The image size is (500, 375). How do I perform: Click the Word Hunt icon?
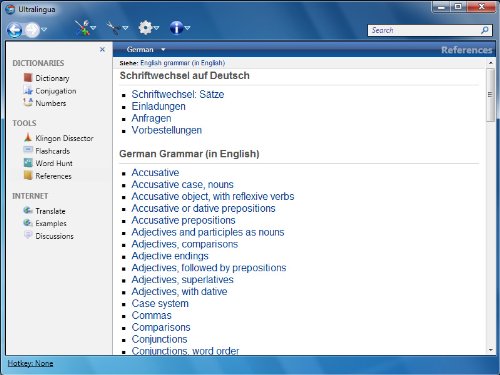pos(28,163)
